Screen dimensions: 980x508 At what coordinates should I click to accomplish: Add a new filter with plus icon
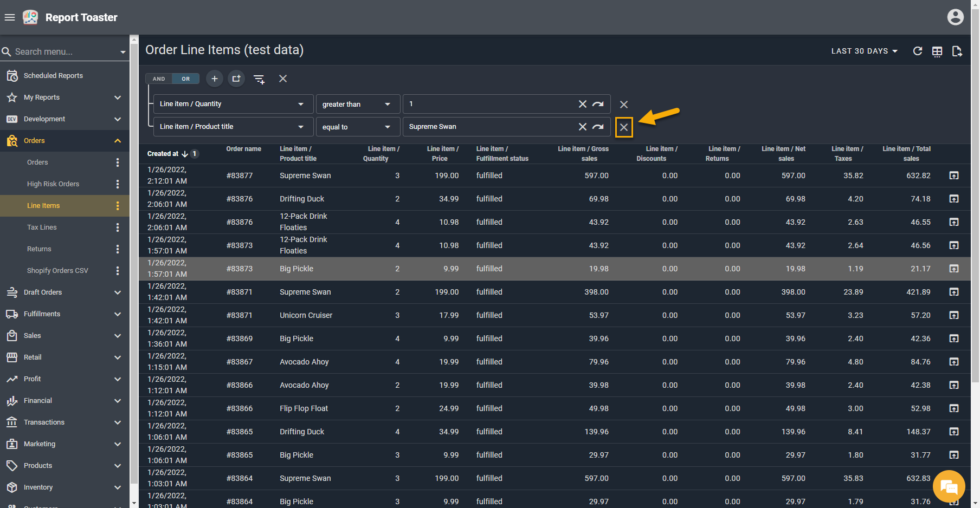click(x=215, y=79)
